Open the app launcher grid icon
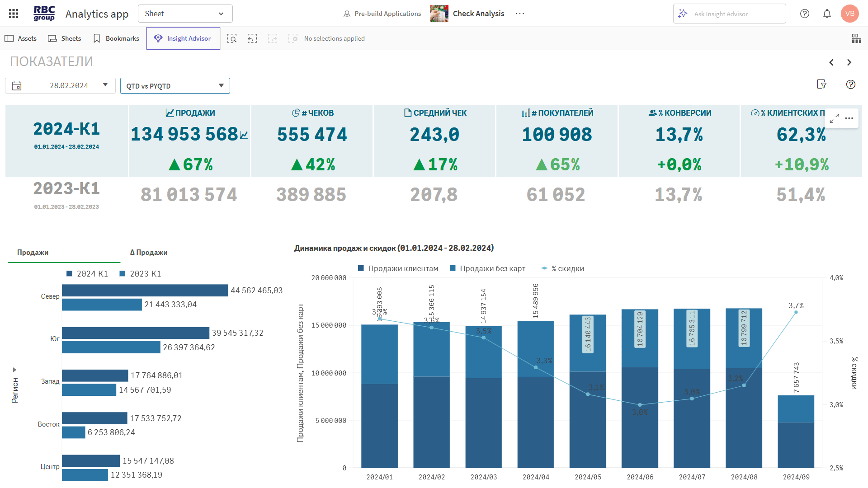868x488 pixels. (14, 14)
